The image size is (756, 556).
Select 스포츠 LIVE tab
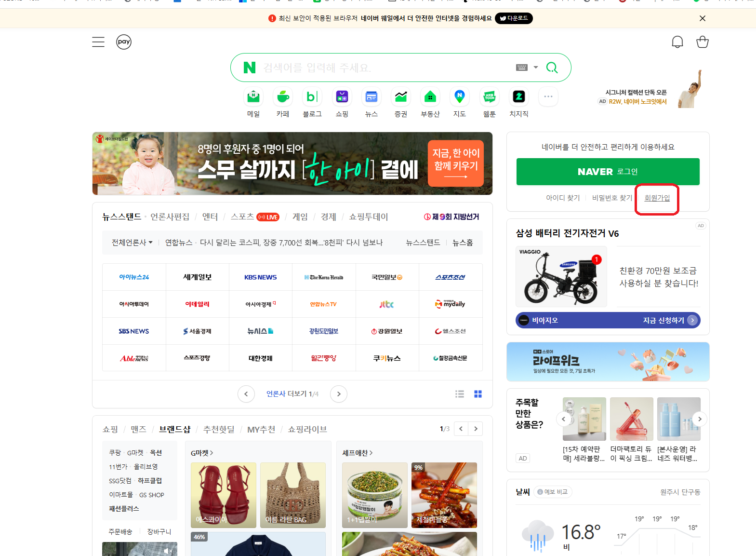[255, 217]
